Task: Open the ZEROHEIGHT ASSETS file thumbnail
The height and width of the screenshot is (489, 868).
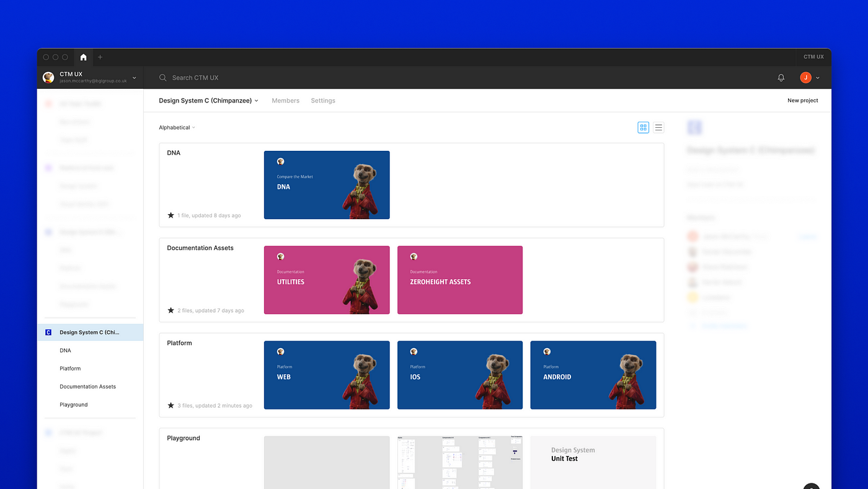Action: 460,280
